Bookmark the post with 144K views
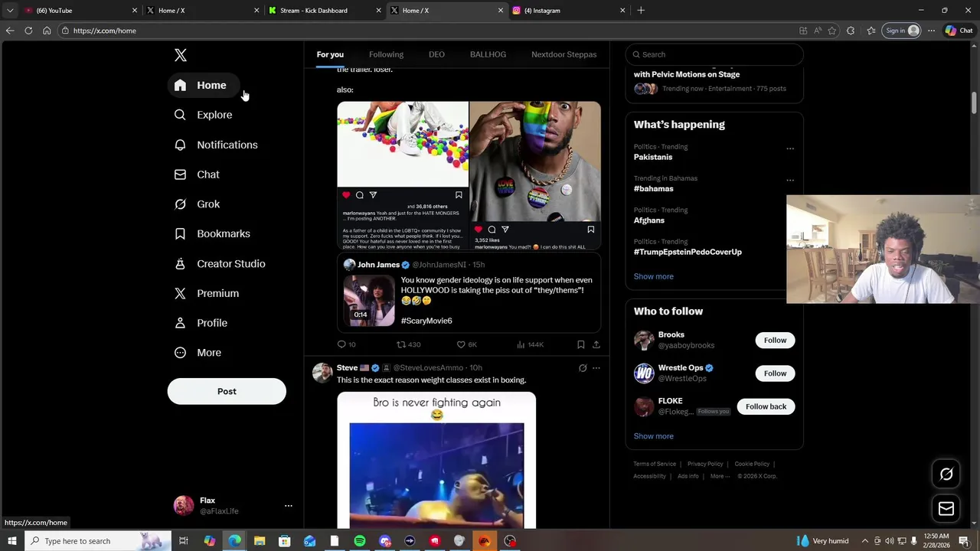The image size is (980, 551). click(x=580, y=344)
